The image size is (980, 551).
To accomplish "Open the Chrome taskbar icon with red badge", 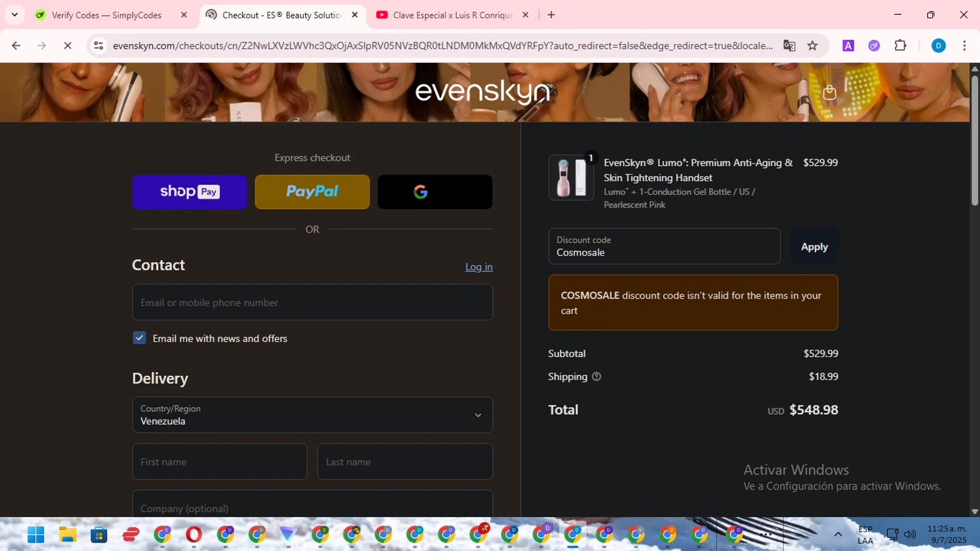I will [x=478, y=534].
